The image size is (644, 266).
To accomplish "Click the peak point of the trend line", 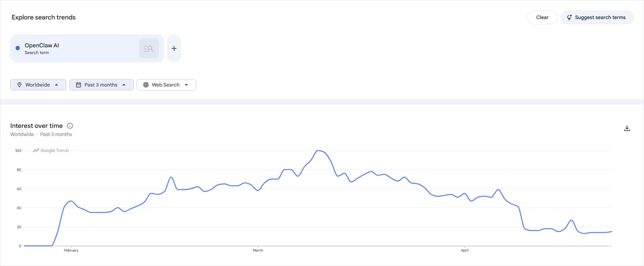I will 318,150.
